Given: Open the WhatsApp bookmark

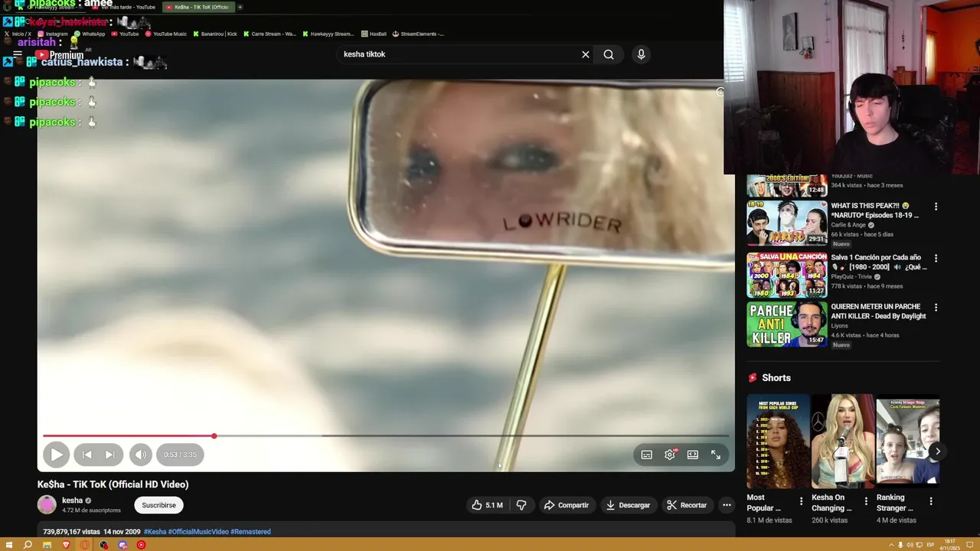Looking at the screenshot, I should click(90, 34).
